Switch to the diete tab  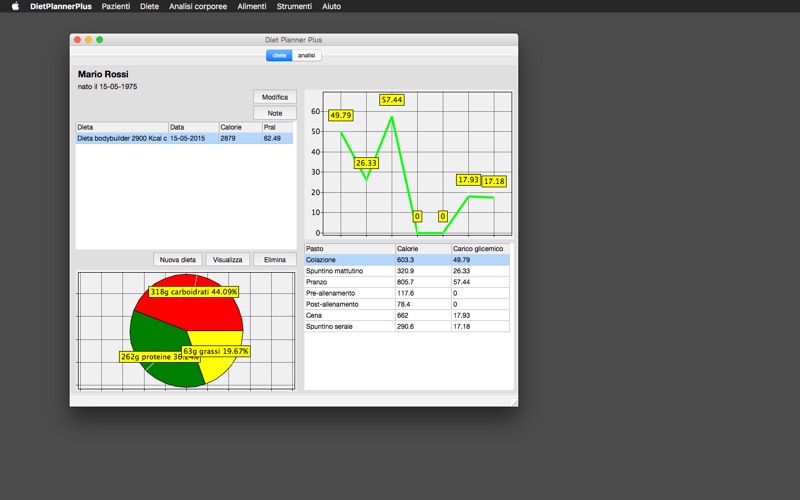[279, 55]
